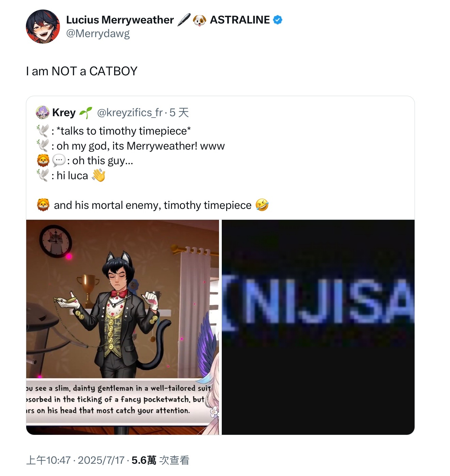450x476 pixels.
Task: Open Krey's small profile avatar
Action: 43,112
